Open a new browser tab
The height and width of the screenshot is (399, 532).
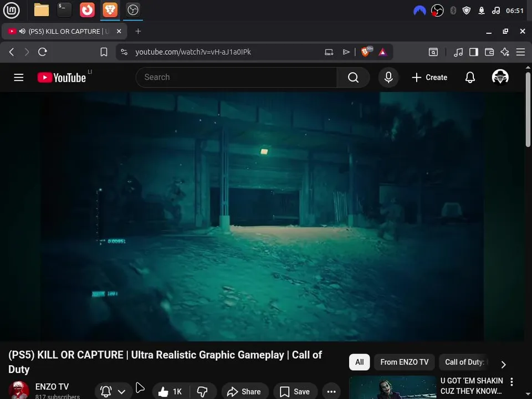click(x=138, y=31)
